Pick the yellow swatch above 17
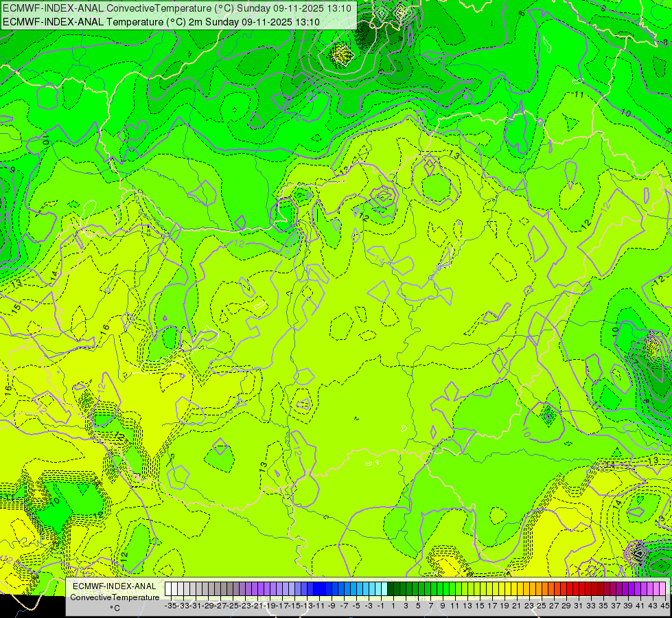The image size is (672, 618). coord(489,589)
